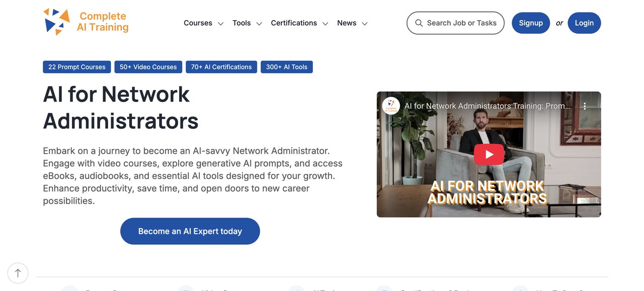Open the Tools menu item
644x291 pixels.
tap(242, 23)
